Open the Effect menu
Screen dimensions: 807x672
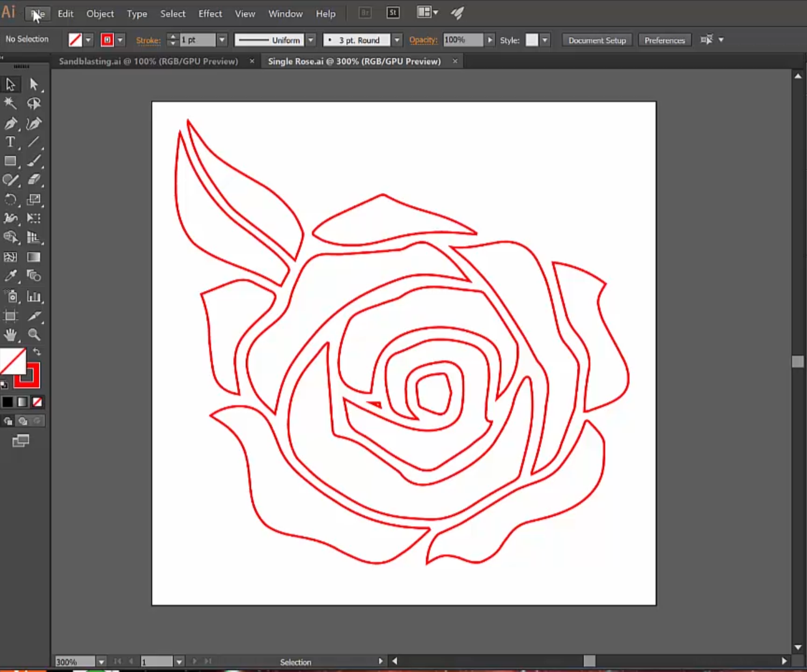[x=210, y=13]
